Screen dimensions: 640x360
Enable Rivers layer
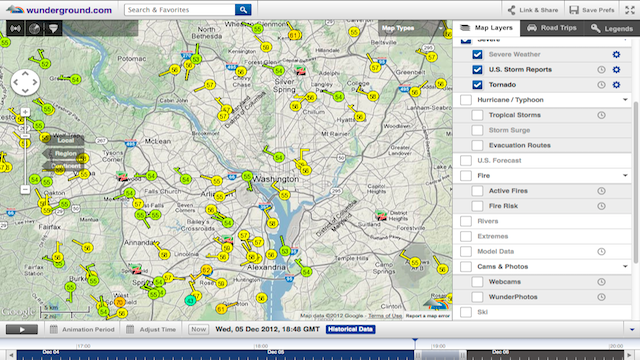coord(466,221)
